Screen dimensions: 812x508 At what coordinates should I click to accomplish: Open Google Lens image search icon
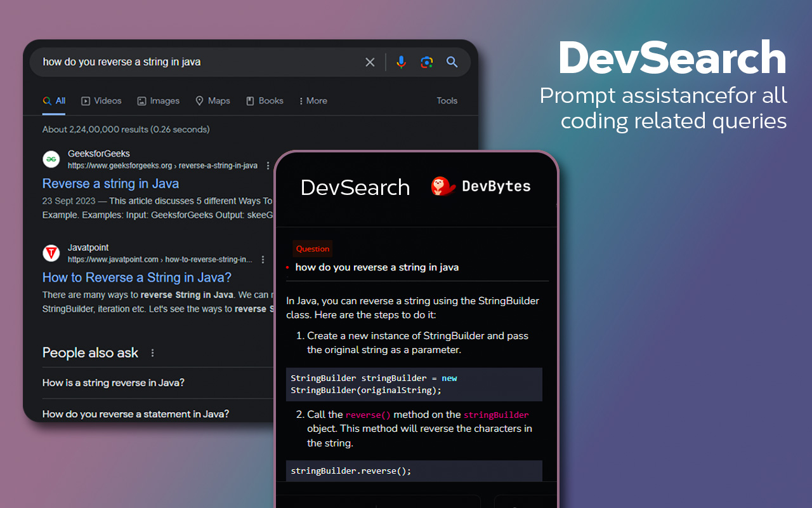427,62
